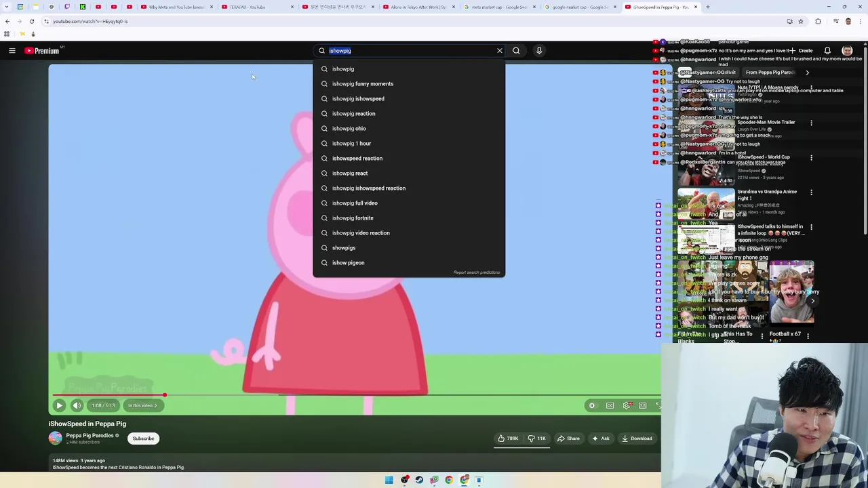Viewport: 868px width, 488px height.
Task: Open options for Spooder-Man Movie Trailer
Action: click(811, 123)
